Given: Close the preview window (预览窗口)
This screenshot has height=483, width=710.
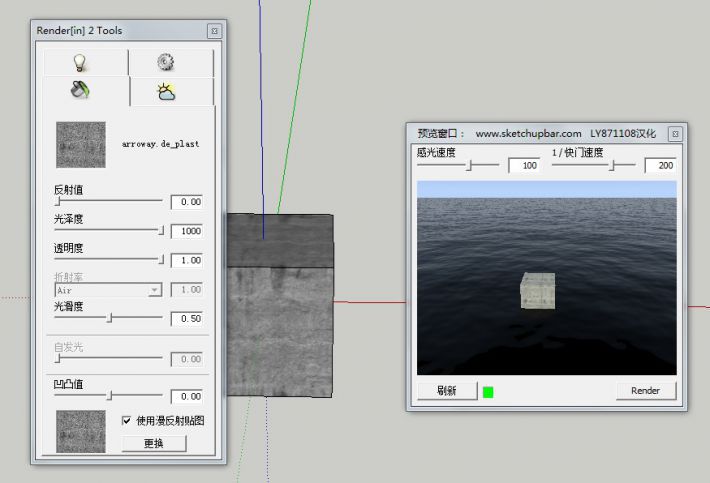Looking at the screenshot, I should (676, 133).
